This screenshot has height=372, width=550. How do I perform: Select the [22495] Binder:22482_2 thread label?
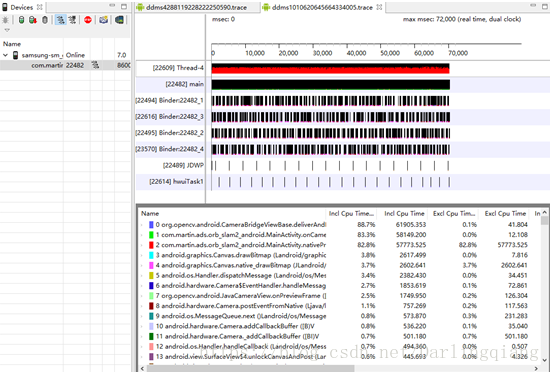[x=170, y=133]
